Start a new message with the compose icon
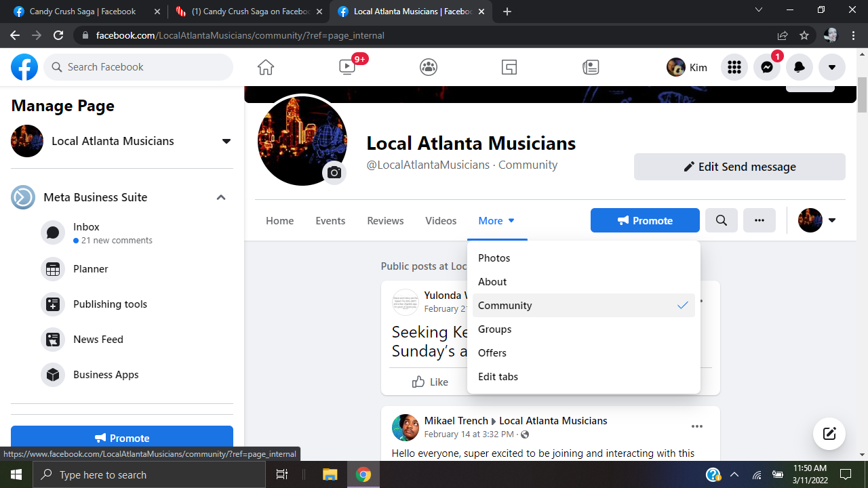 829,434
